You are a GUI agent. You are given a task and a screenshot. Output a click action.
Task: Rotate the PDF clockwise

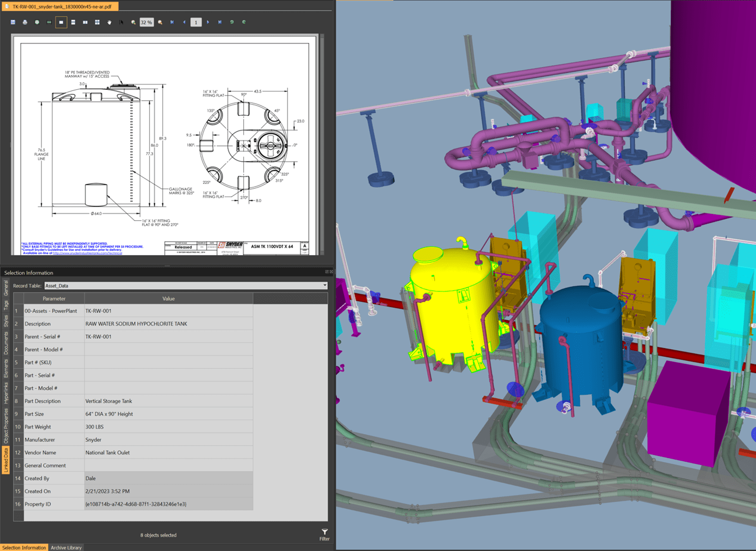pyautogui.click(x=244, y=22)
